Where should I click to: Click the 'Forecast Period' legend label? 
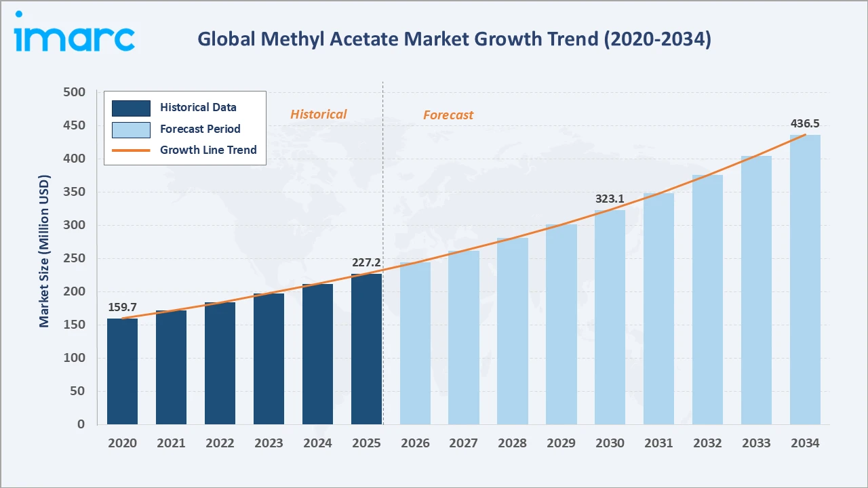pos(200,129)
